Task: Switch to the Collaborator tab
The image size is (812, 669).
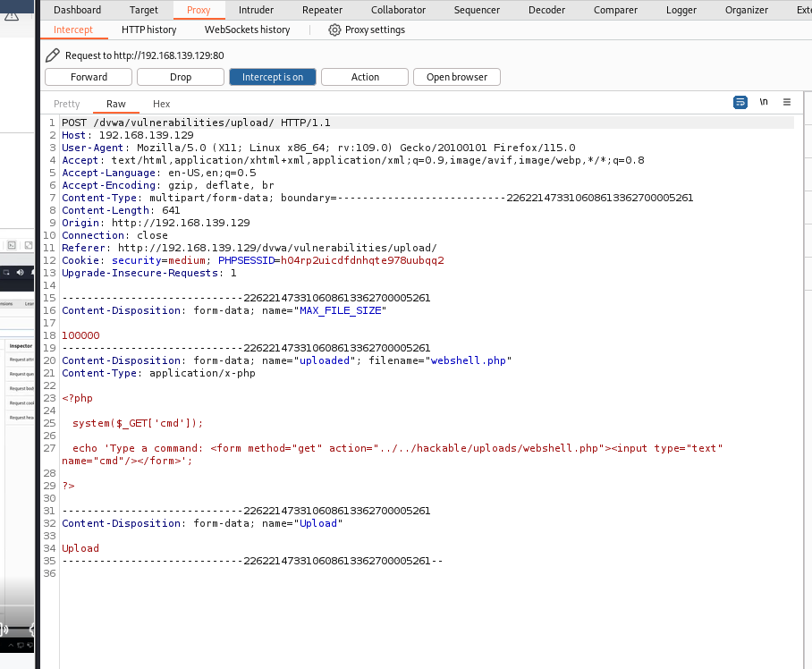Action: 398,10
